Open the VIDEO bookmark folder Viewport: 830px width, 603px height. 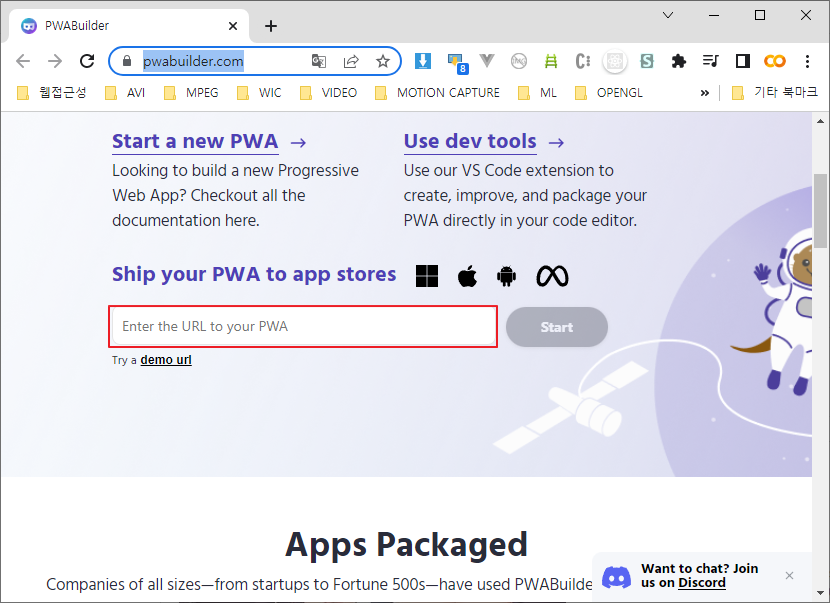click(328, 93)
